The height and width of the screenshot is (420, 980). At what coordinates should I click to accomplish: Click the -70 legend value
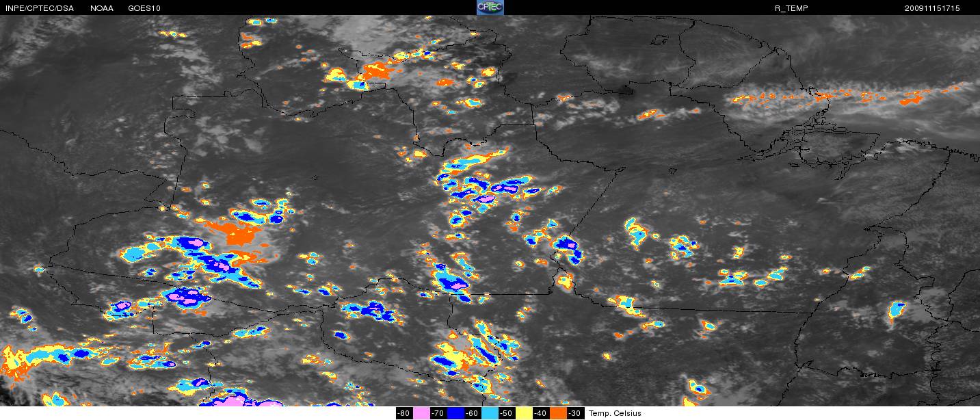pyautogui.click(x=438, y=413)
